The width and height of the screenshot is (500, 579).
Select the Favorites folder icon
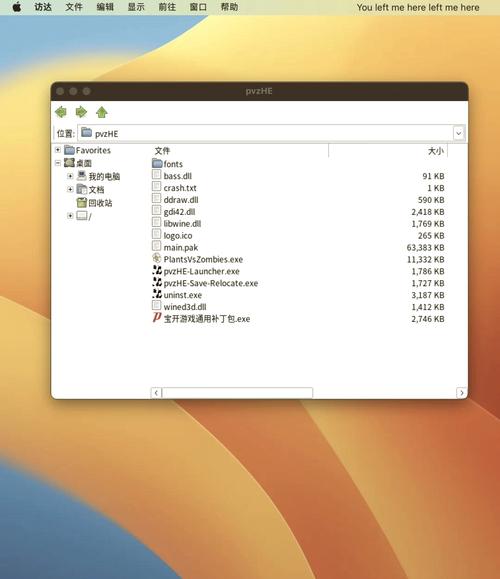pyautogui.click(x=69, y=150)
